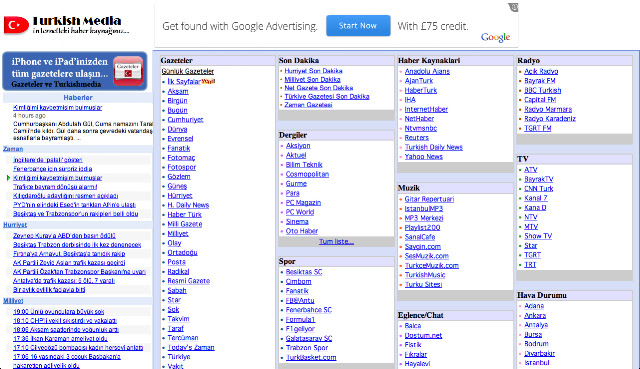Open the Sabah newspaper link
The image size is (640, 369).
click(177, 290)
